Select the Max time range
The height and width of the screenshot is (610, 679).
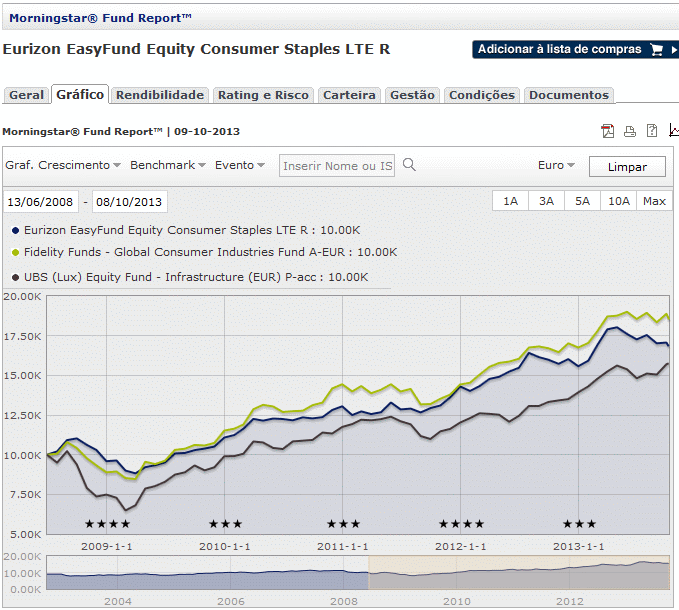[x=654, y=201]
